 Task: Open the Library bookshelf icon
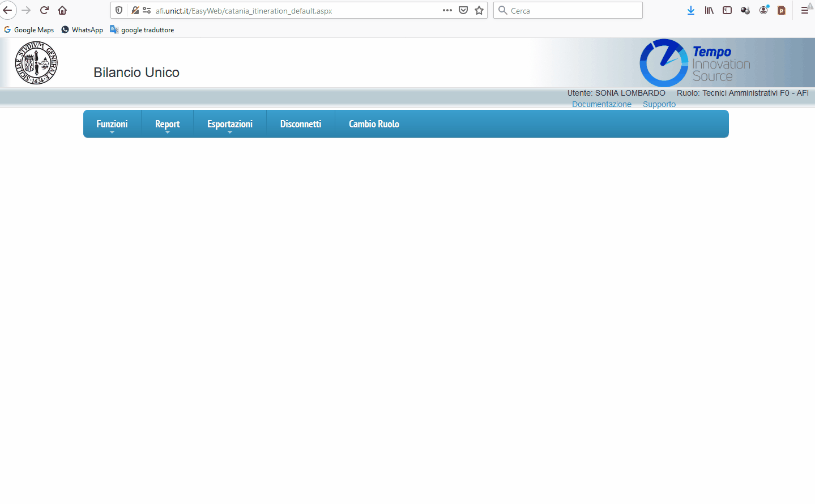coord(709,10)
